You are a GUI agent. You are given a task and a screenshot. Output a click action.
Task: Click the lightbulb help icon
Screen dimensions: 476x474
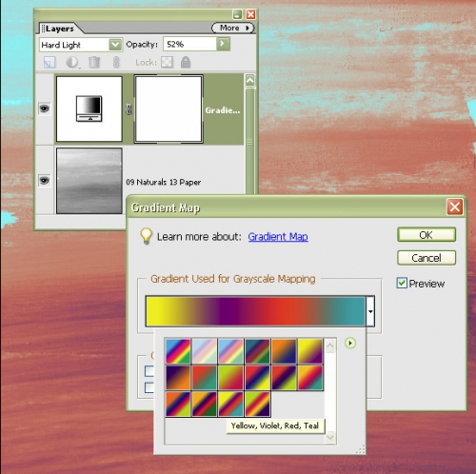click(146, 236)
